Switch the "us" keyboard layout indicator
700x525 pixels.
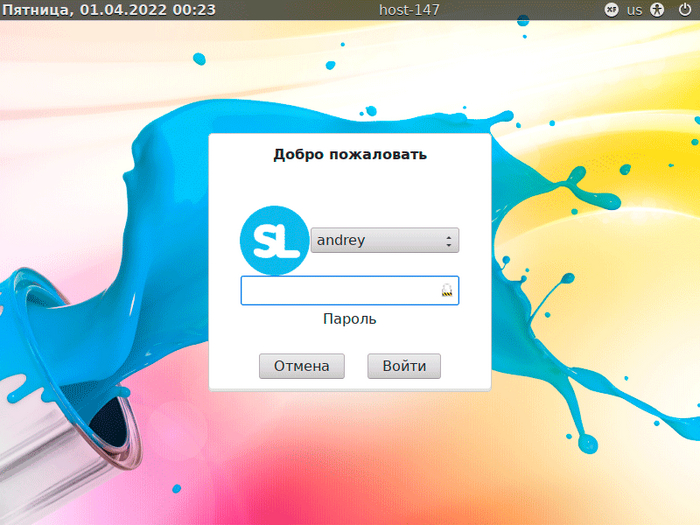pyautogui.click(x=634, y=10)
